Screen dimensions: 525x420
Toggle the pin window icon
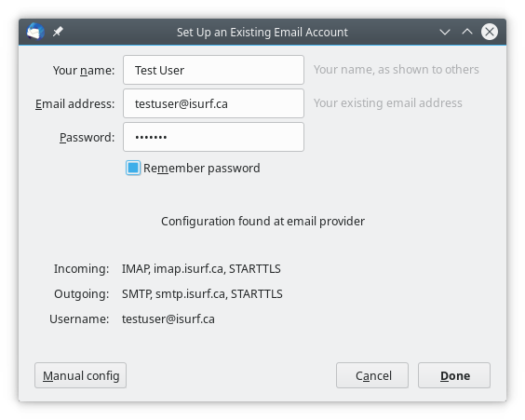(x=58, y=32)
